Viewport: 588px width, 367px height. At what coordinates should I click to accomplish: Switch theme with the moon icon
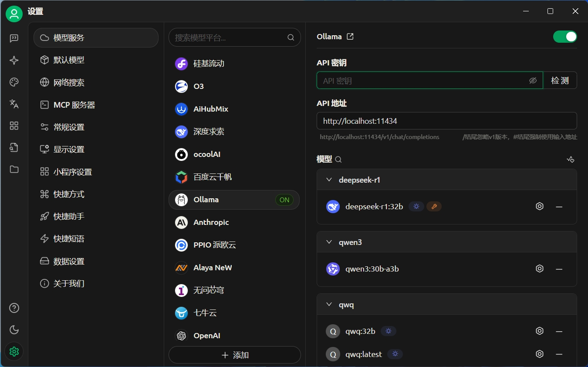pos(14,330)
